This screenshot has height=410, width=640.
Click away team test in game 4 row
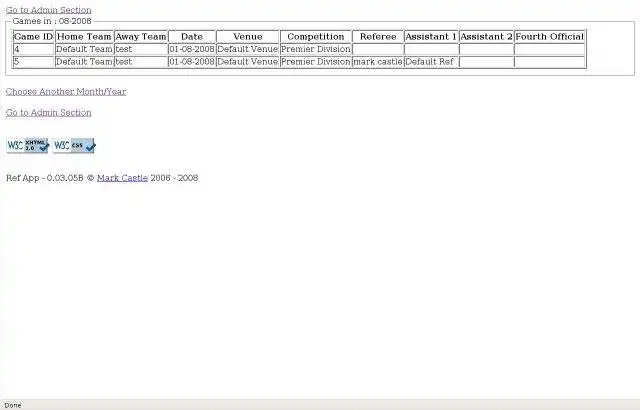coord(141,49)
